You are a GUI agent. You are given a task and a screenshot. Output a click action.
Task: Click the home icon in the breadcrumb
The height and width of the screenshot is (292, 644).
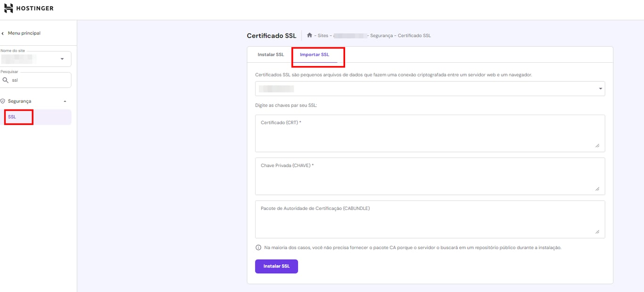pos(309,35)
